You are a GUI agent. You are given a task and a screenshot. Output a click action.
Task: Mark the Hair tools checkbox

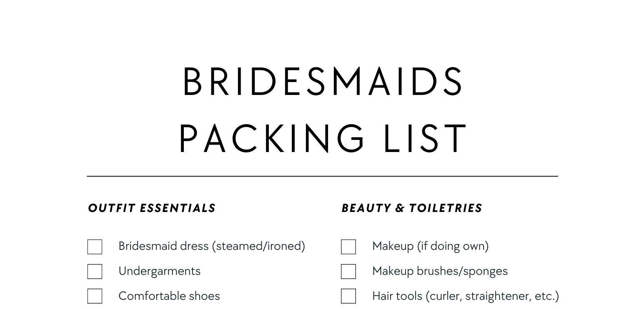click(x=348, y=297)
